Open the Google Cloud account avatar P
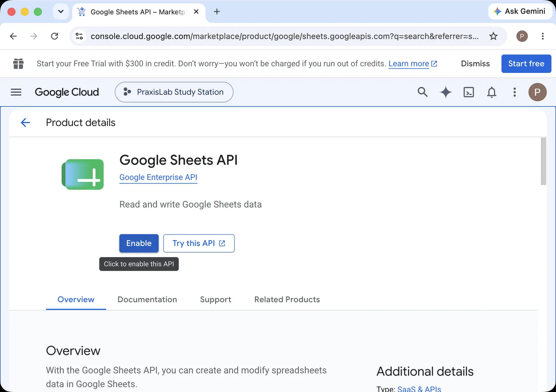The image size is (556, 392). point(537,92)
